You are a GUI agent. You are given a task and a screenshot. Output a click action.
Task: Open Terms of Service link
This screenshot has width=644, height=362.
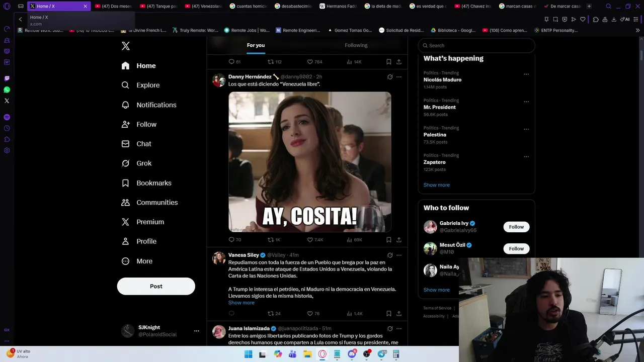click(437, 308)
